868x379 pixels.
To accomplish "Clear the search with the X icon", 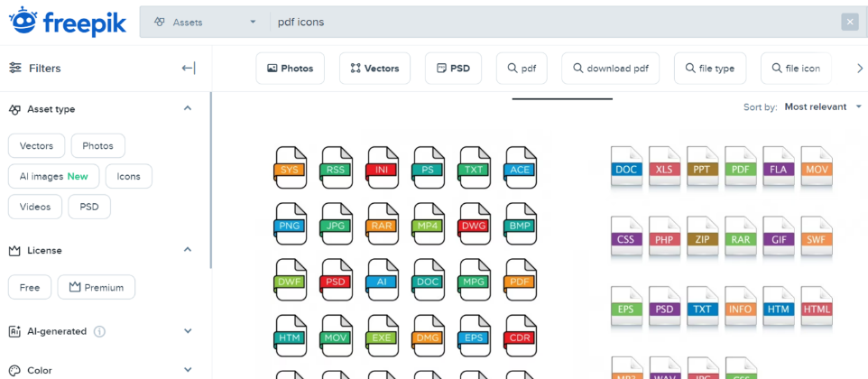I will click(x=849, y=22).
